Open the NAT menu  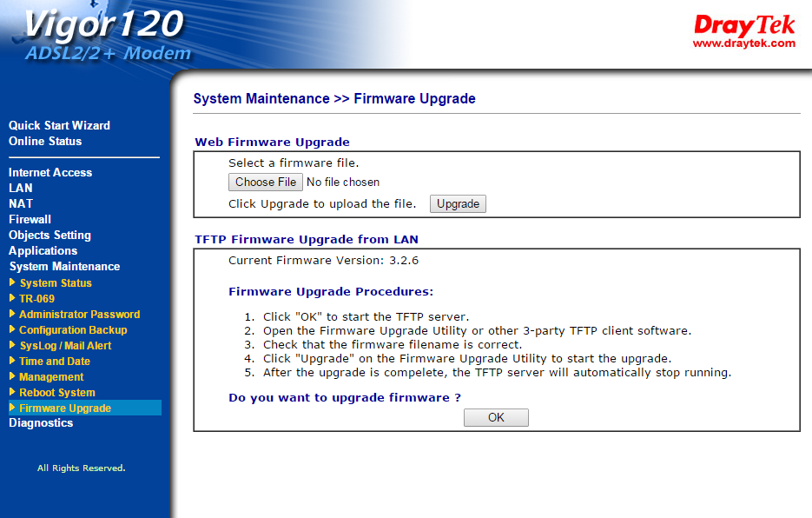[21, 203]
